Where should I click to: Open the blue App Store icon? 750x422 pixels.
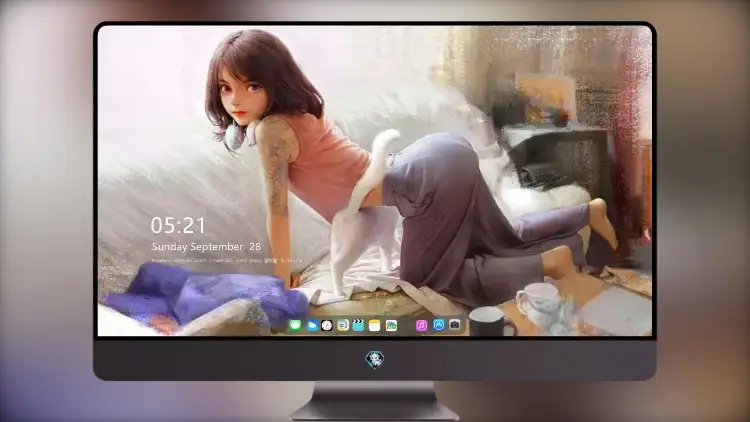[x=439, y=325]
